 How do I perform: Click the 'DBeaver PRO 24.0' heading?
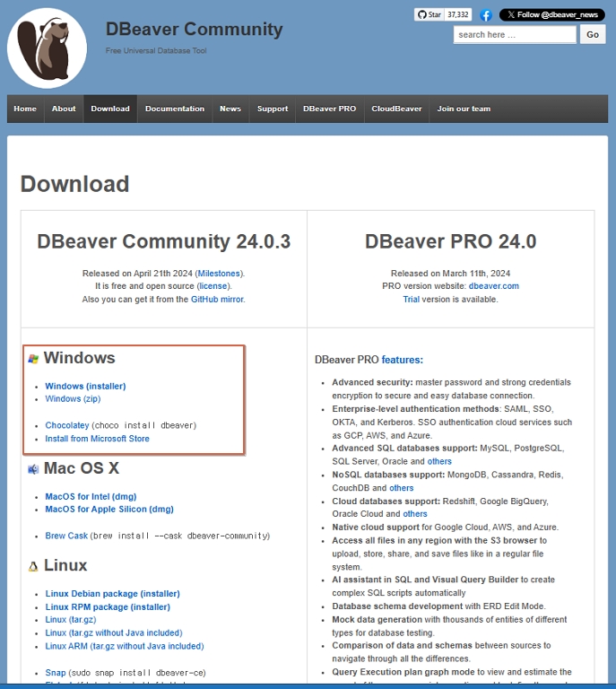[450, 241]
